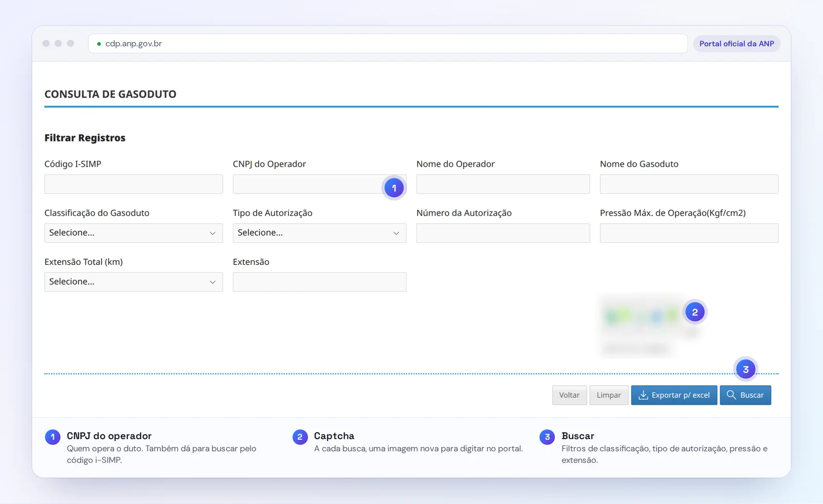The height and width of the screenshot is (504, 823).
Task: Focus the Nome do Operador field
Action: (x=503, y=184)
